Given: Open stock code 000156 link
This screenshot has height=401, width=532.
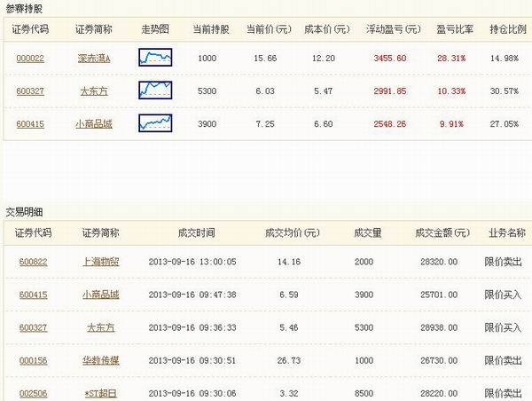Looking at the screenshot, I should click(34, 360).
